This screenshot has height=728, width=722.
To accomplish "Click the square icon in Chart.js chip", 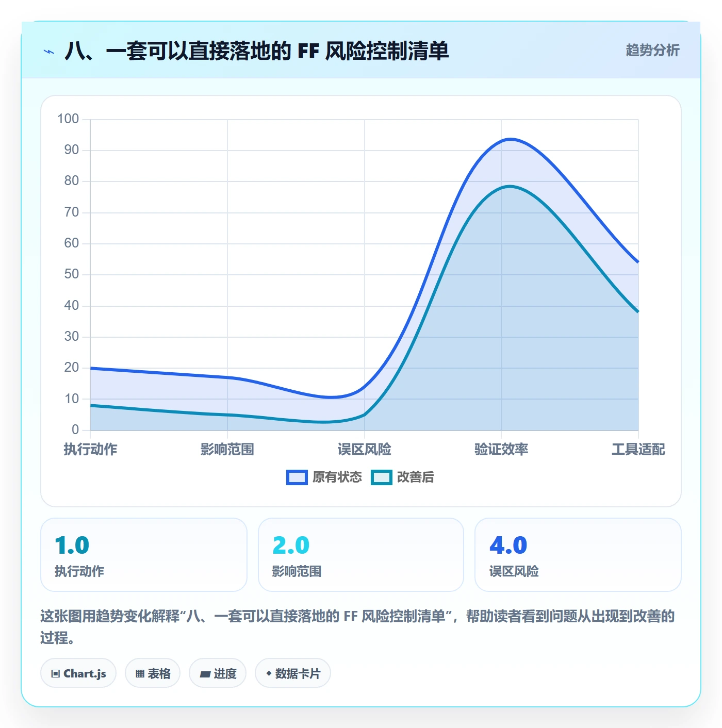I will (56, 674).
